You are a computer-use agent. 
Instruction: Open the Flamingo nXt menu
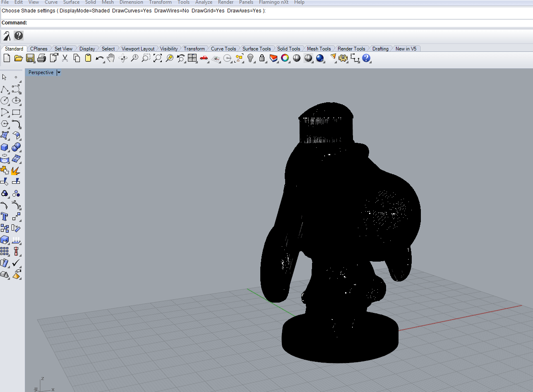pyautogui.click(x=274, y=2)
